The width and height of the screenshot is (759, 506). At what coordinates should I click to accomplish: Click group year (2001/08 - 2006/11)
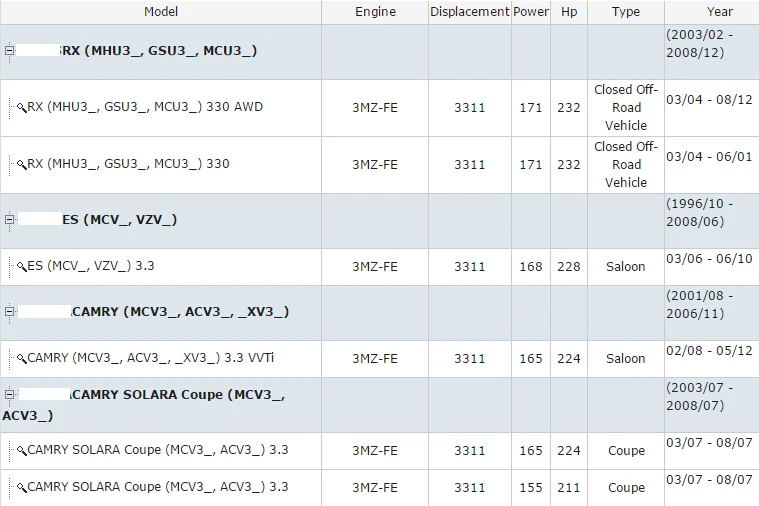[x=699, y=305]
